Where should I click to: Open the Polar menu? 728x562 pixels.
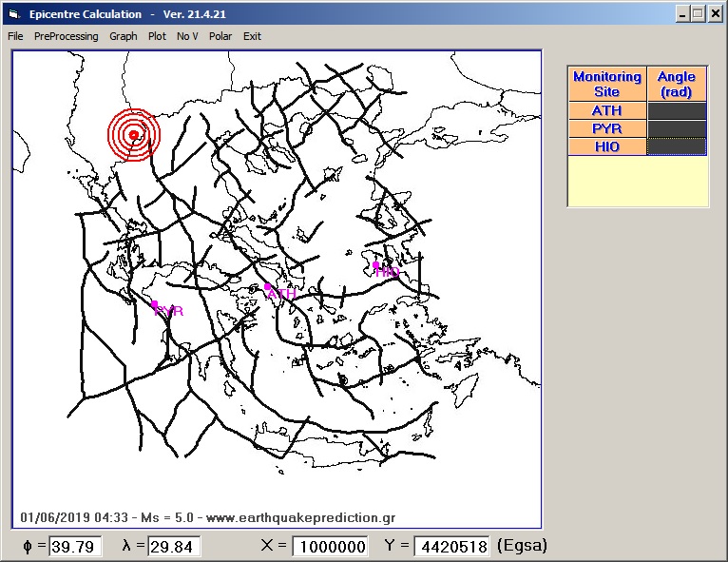click(220, 36)
